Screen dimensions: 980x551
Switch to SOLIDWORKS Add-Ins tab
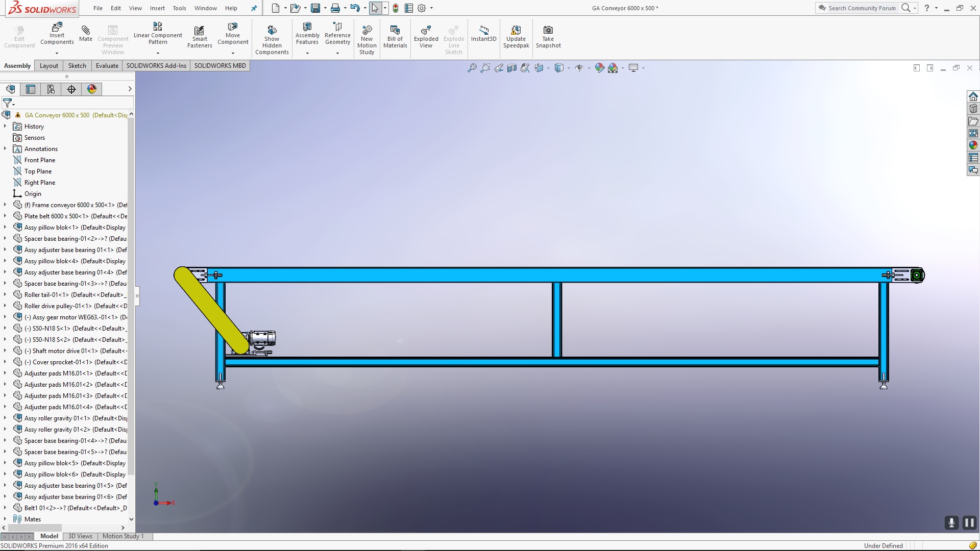point(156,66)
